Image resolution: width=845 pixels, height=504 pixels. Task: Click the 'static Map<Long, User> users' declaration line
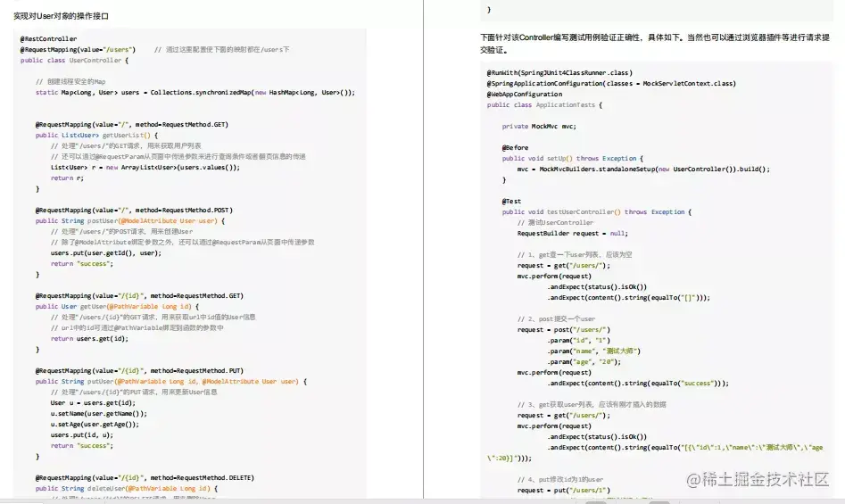pos(195,93)
